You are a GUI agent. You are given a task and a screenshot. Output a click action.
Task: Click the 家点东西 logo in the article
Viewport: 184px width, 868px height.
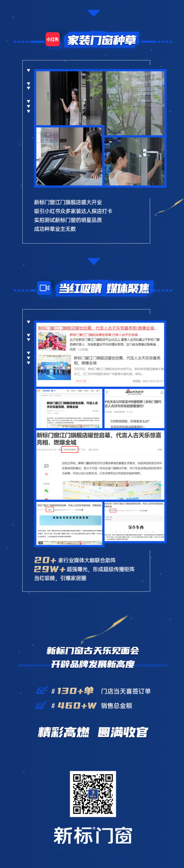click(136, 527)
